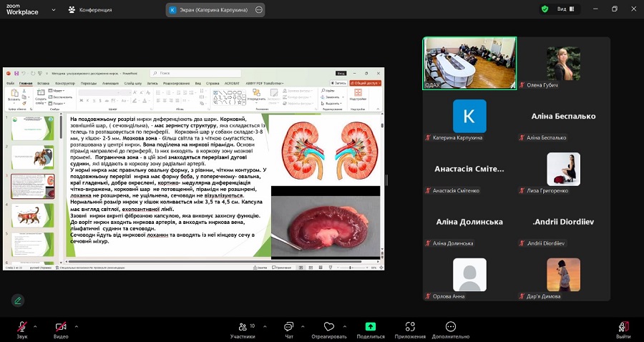This screenshot has width=644, height=342.
Task: Select the Экран (Катерина Карпухина) tab
Action: 210,10
